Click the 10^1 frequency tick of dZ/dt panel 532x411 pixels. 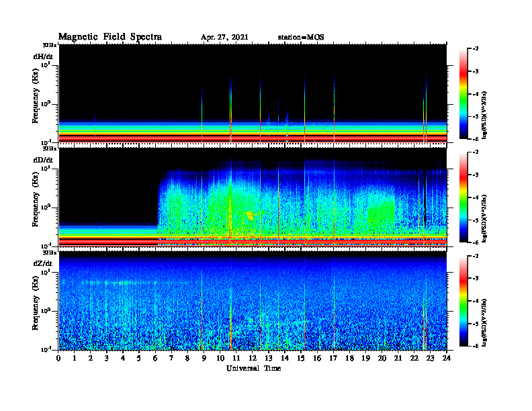tap(46, 272)
